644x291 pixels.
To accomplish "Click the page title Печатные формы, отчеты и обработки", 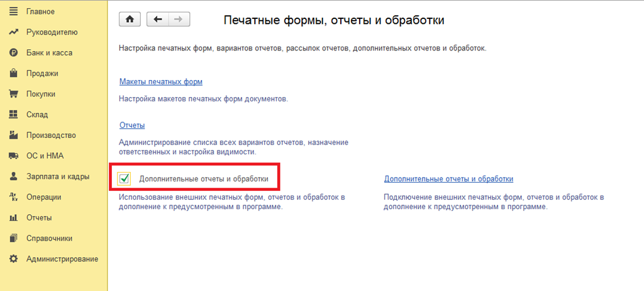I will tap(334, 20).
